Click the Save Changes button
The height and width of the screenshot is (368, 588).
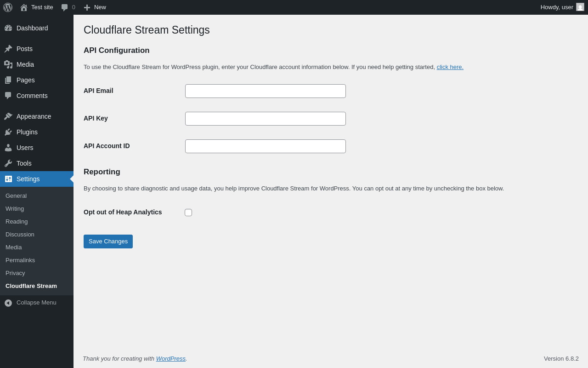coord(108,241)
